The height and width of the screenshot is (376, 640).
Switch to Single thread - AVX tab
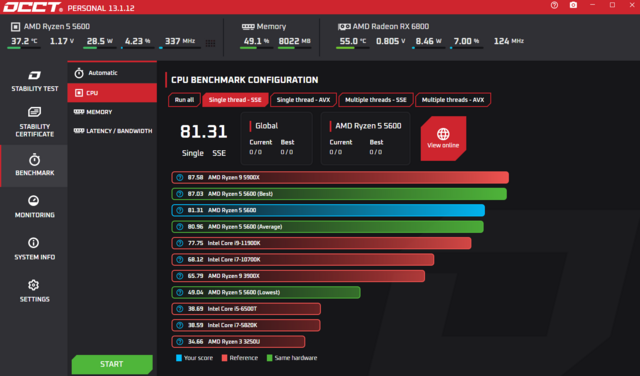[303, 100]
